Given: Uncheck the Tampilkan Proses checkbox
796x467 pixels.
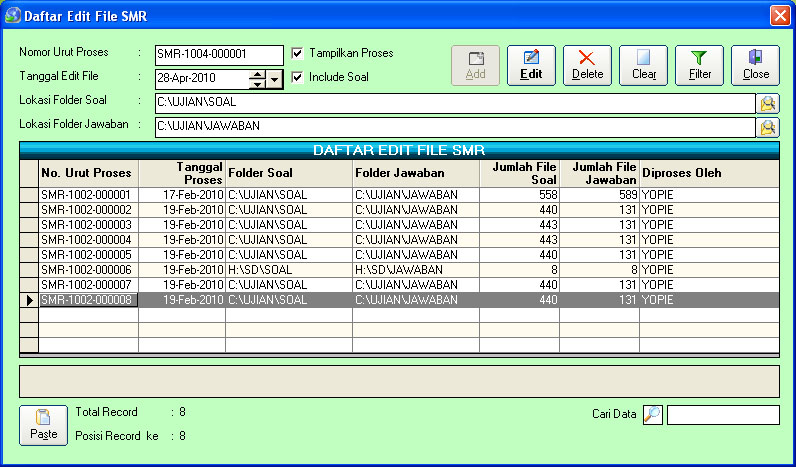Looking at the screenshot, I should [x=297, y=53].
